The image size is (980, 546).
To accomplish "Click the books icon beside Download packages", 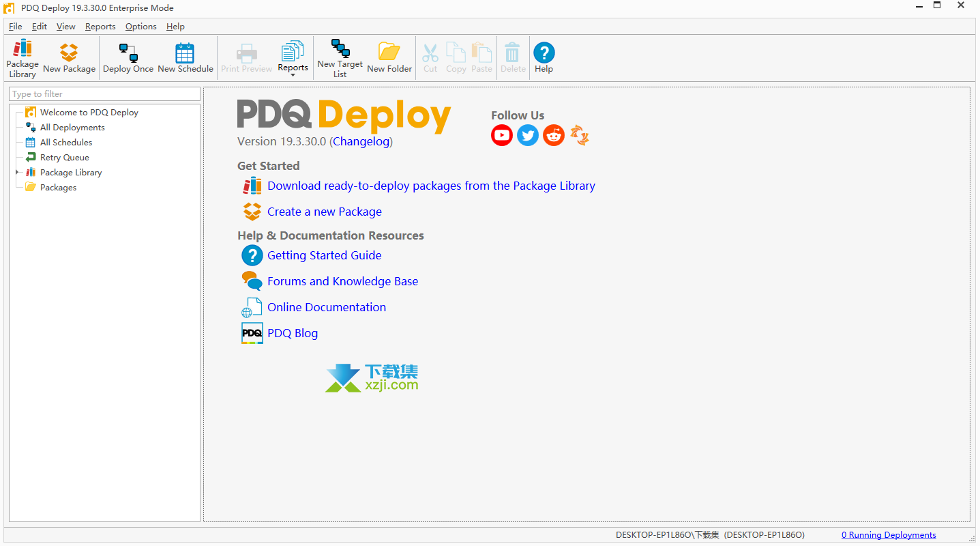I will (x=252, y=186).
